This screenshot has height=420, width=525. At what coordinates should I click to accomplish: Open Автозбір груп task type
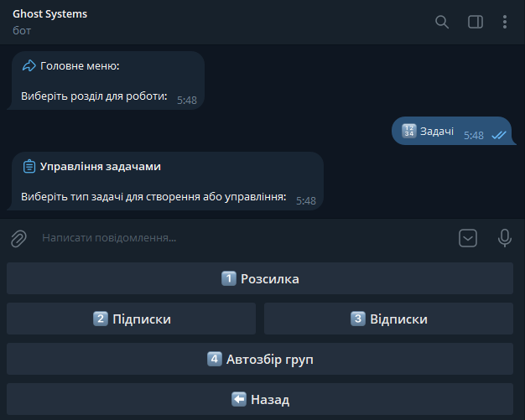260,359
